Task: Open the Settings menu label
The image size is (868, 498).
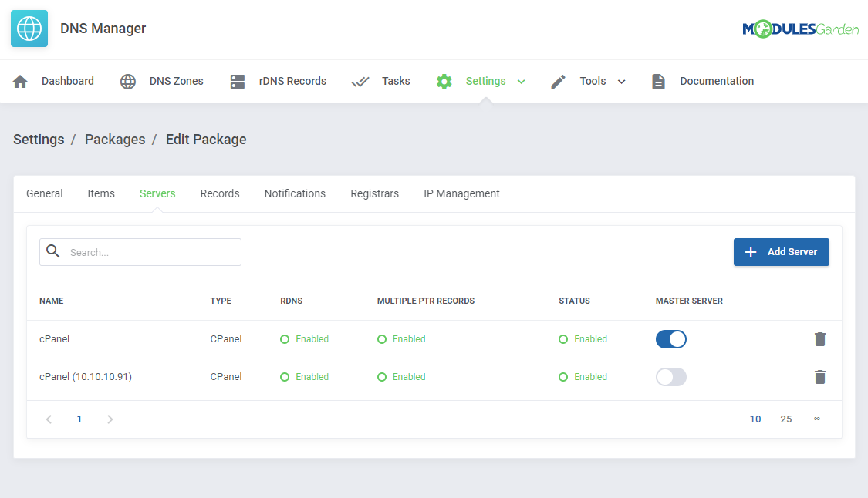Action: point(485,81)
